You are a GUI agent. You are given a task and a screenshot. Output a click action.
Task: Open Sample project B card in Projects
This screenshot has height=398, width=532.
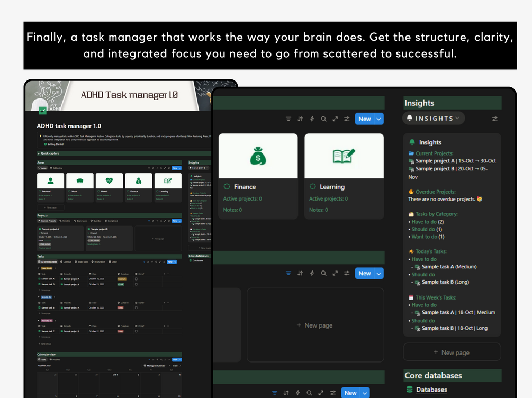point(109,239)
